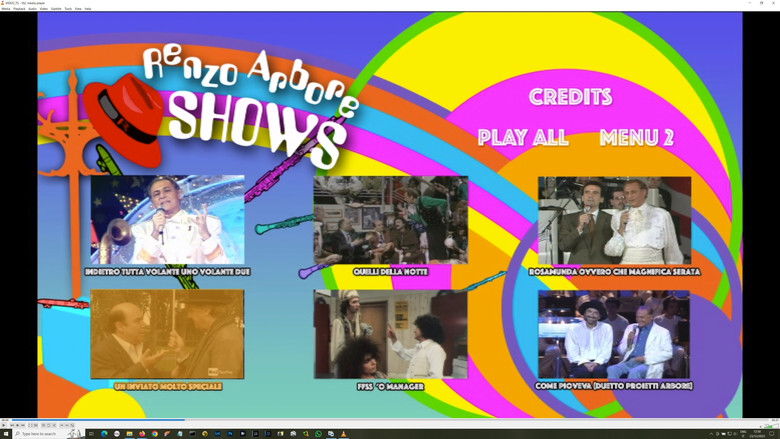Viewport: 780px width, 439px height.
Task: Open the Media menu
Action: pyautogui.click(x=5, y=8)
